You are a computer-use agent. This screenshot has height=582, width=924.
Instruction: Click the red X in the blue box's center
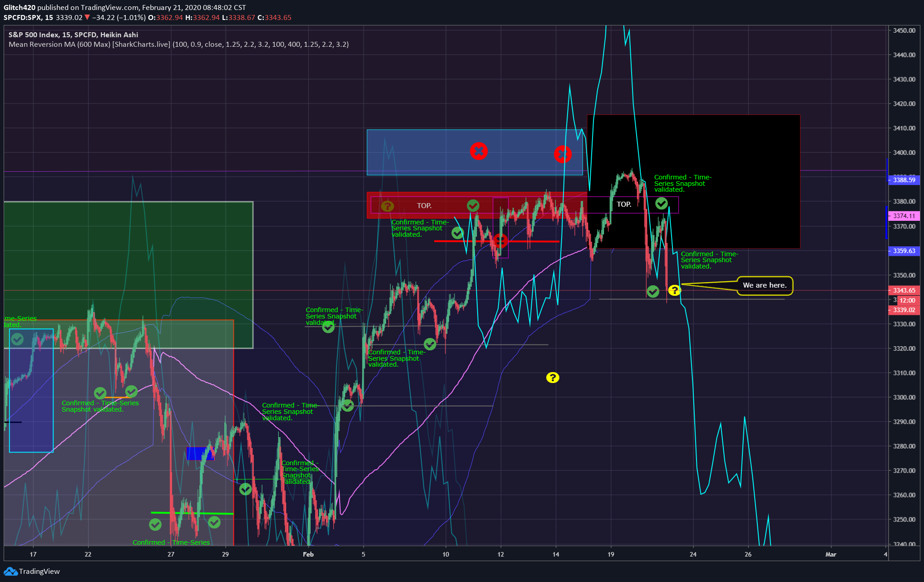(479, 151)
